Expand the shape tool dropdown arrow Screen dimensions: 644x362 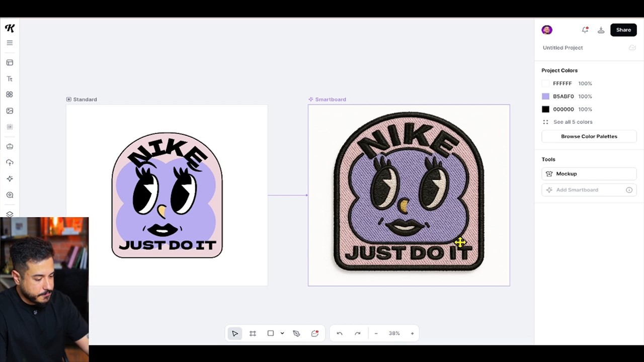282,333
